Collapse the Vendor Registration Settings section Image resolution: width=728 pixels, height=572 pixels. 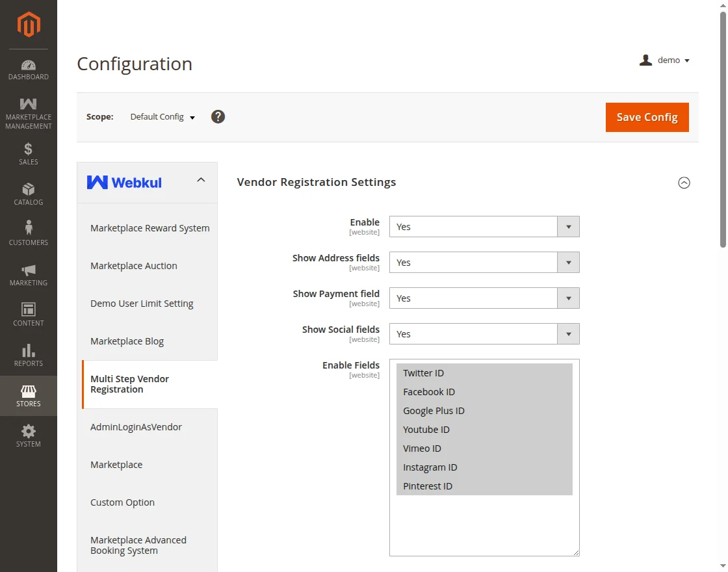click(684, 183)
